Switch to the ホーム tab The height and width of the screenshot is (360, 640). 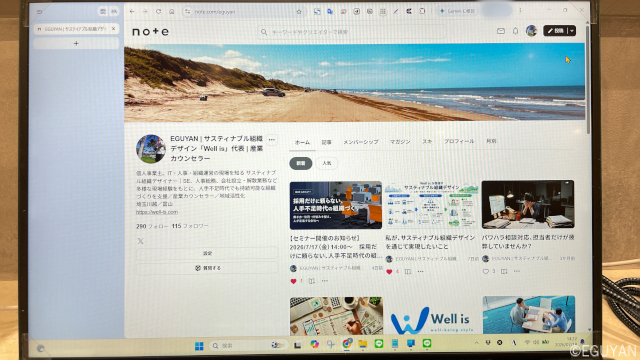(302, 142)
